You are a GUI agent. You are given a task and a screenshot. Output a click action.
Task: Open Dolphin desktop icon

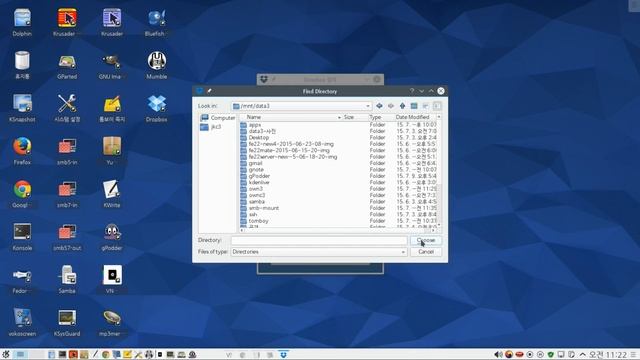click(22, 22)
